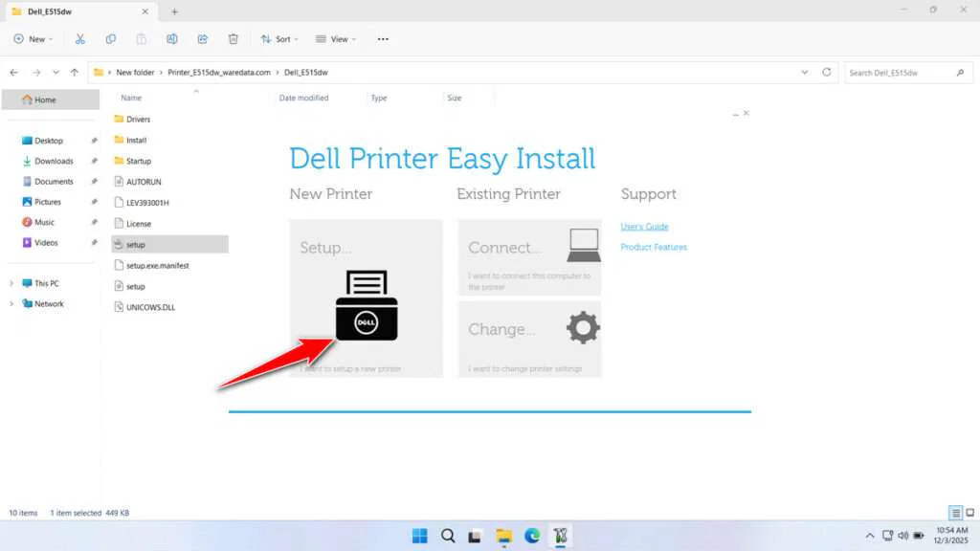
Task: Click the Copy icon in the toolbar
Action: (x=111, y=38)
